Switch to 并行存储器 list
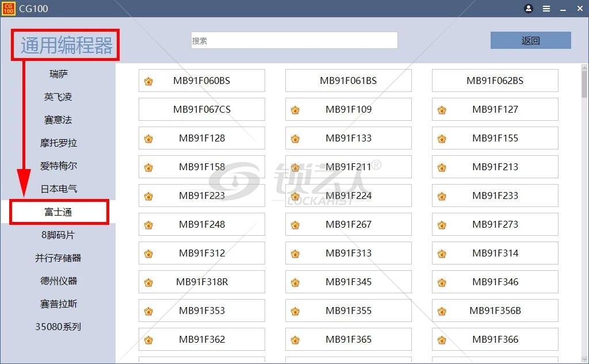 click(58, 258)
